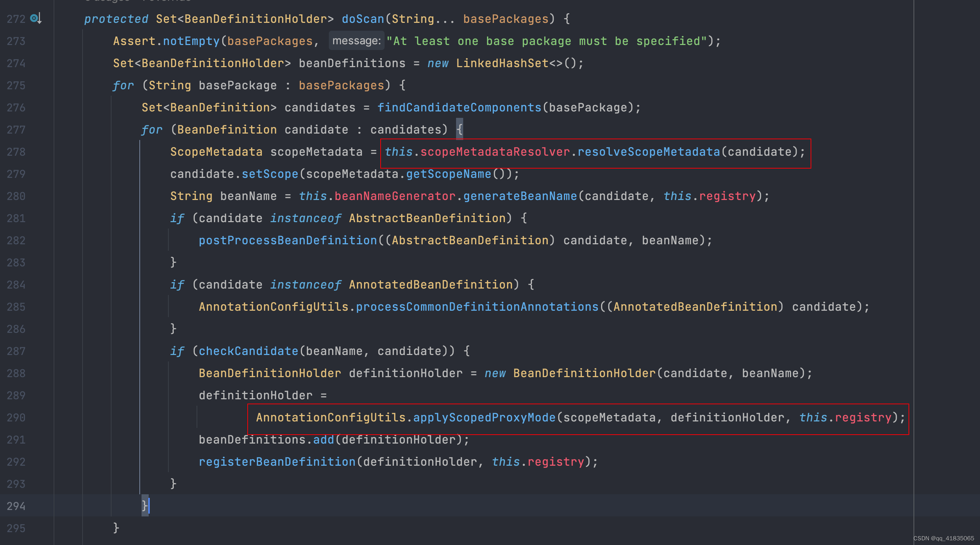Click setScope on line 279

tap(270, 174)
